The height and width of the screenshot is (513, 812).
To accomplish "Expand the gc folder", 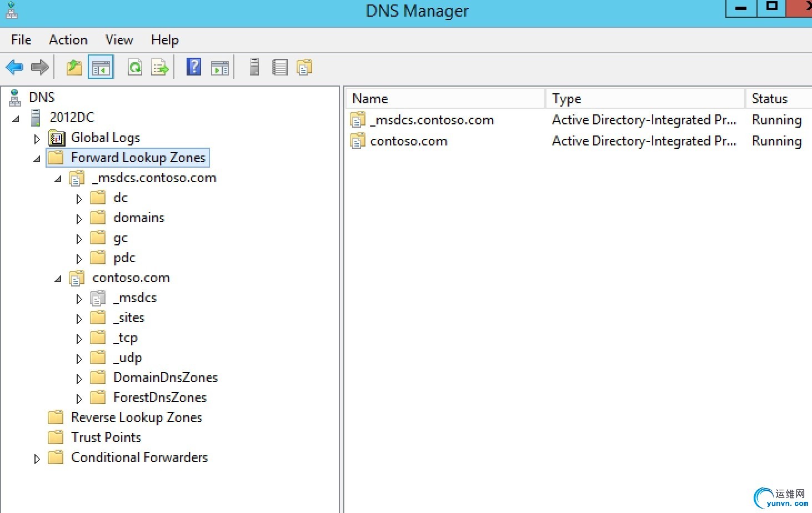I will point(79,239).
